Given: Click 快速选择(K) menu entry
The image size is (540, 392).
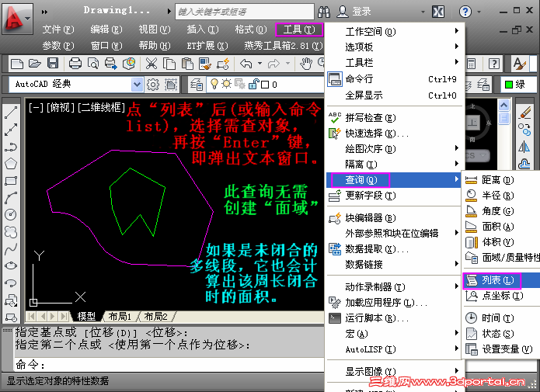Looking at the screenshot, I should point(395,134).
